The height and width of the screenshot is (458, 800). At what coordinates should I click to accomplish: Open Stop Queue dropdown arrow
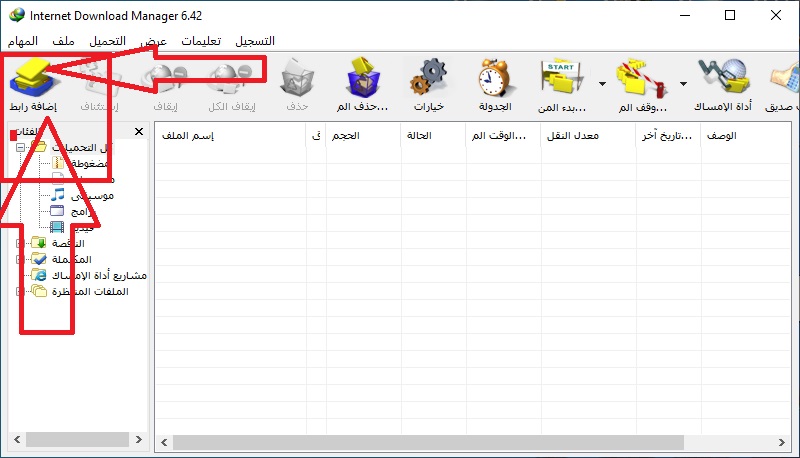[683, 84]
